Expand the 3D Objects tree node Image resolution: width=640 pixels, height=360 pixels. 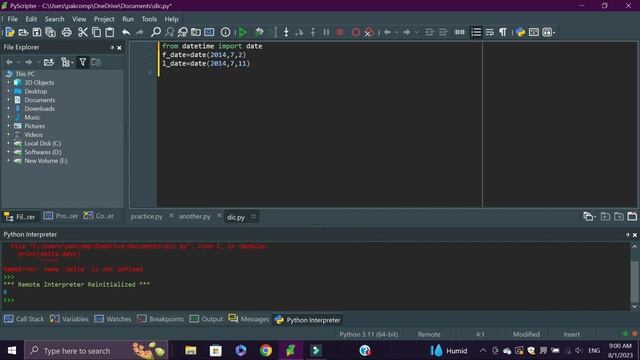[x=8, y=82]
